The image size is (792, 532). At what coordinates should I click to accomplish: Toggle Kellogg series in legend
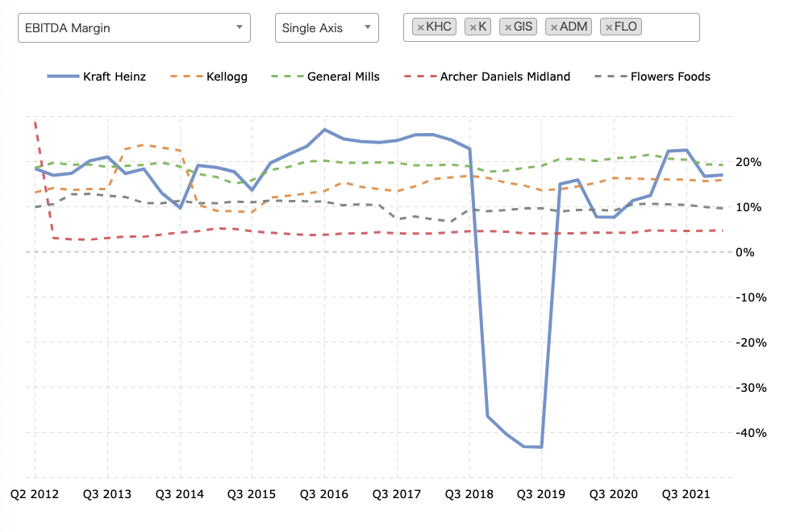(x=209, y=77)
